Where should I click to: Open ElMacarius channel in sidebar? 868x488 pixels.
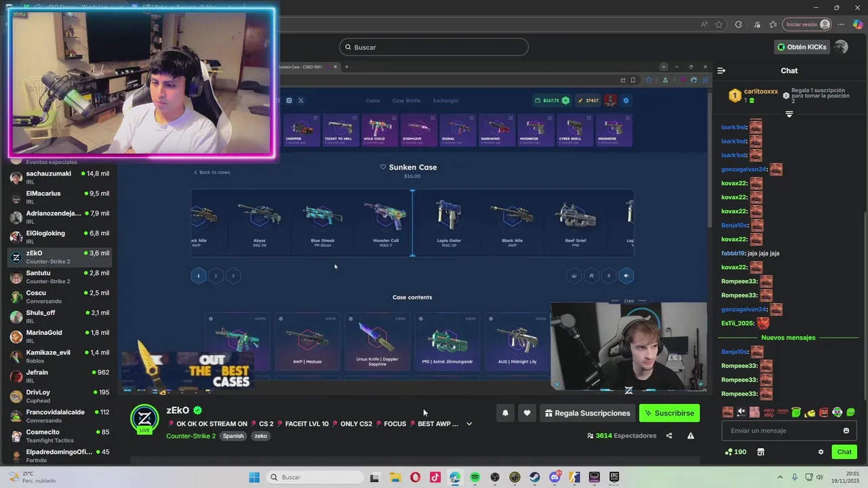pyautogui.click(x=58, y=197)
